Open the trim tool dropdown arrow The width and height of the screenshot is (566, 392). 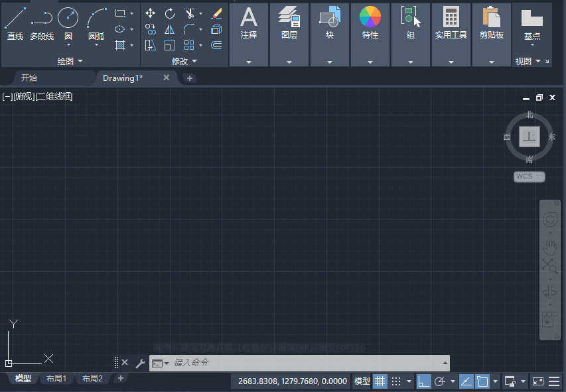click(200, 14)
